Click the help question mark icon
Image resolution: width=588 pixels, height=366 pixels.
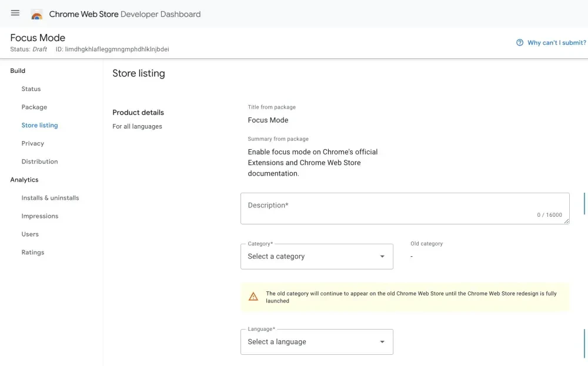click(519, 42)
